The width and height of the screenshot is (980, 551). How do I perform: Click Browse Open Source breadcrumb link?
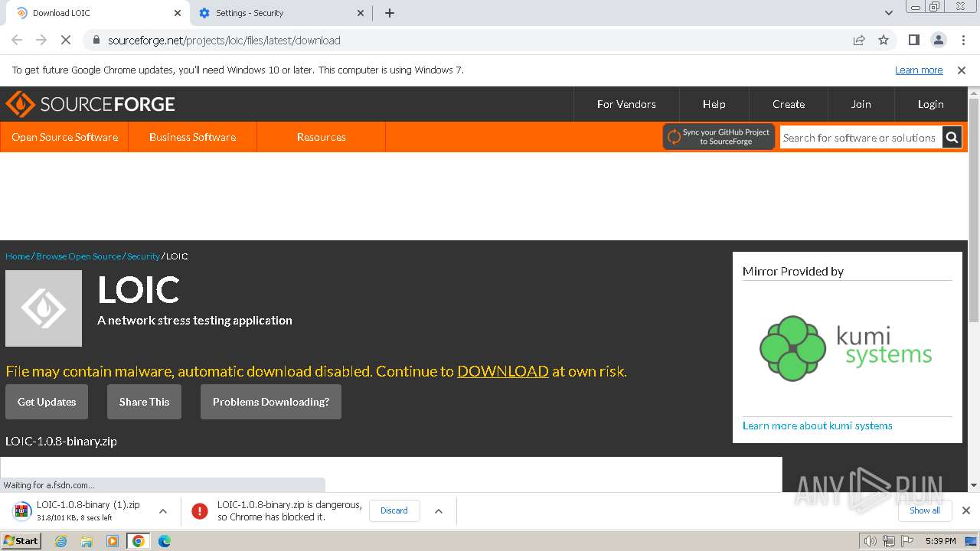78,256
